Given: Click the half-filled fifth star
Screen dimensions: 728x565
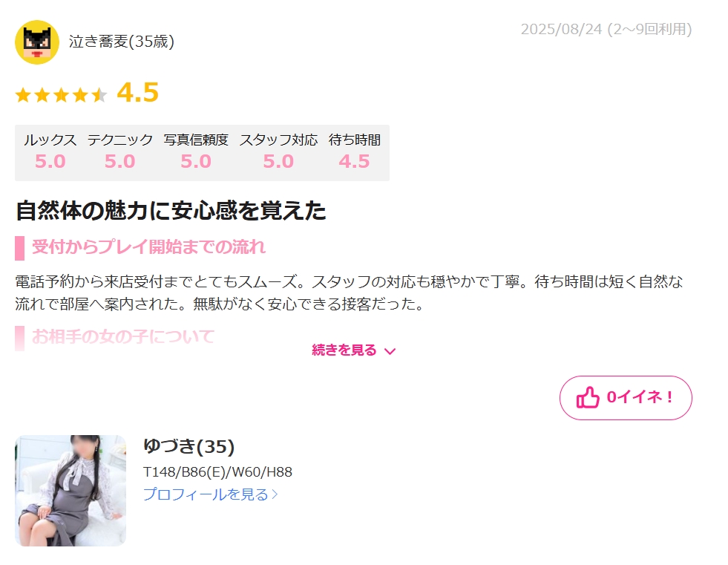Looking at the screenshot, I should coord(99,95).
